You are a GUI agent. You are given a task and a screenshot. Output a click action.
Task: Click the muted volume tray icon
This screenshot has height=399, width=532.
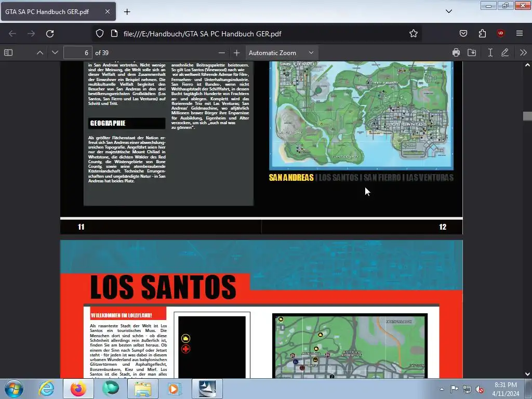point(480,389)
